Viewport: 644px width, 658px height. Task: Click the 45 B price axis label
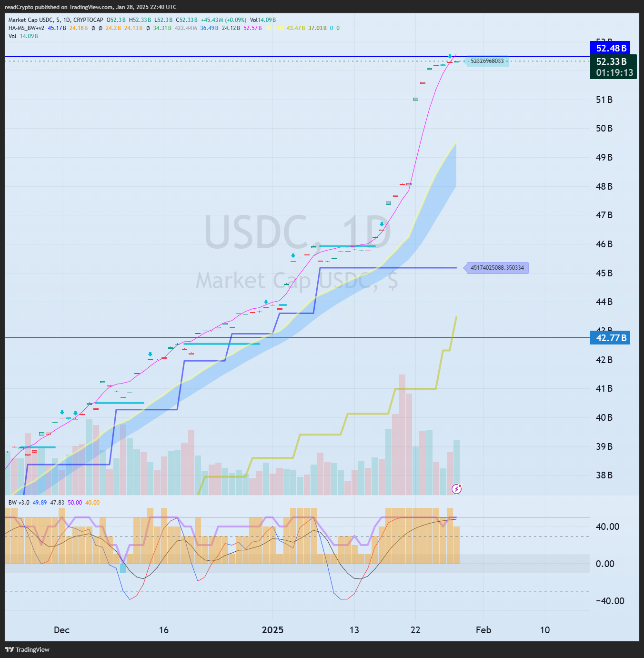pos(604,273)
